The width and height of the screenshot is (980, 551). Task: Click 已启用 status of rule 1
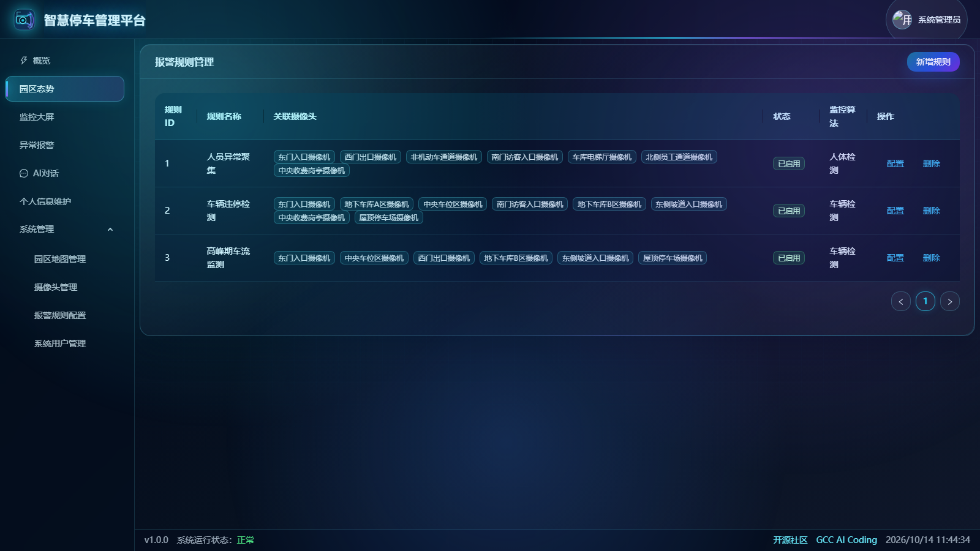789,163
